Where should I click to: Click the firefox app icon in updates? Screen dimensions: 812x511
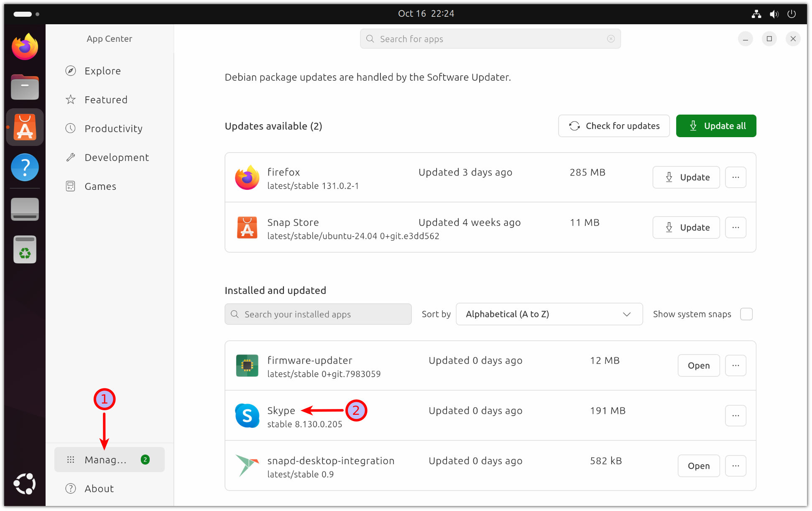247,177
